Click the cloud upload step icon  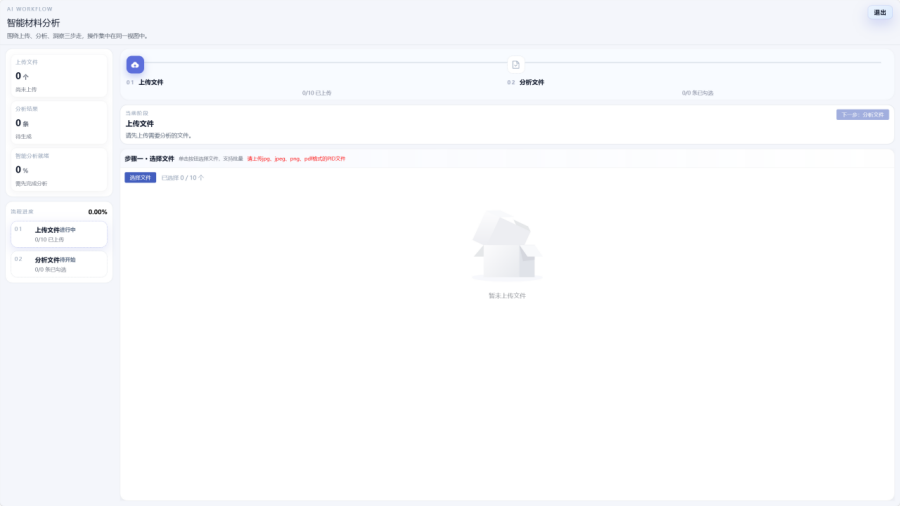click(x=135, y=65)
